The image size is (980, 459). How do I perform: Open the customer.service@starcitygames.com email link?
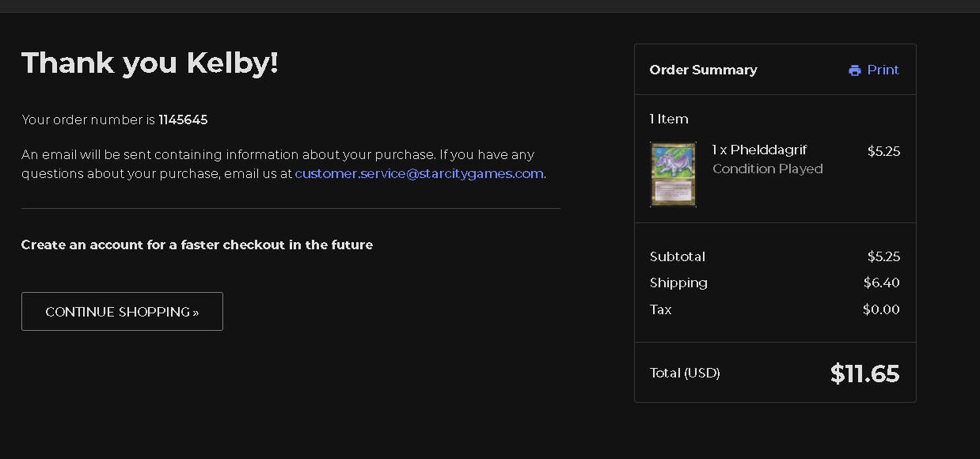[x=419, y=173]
